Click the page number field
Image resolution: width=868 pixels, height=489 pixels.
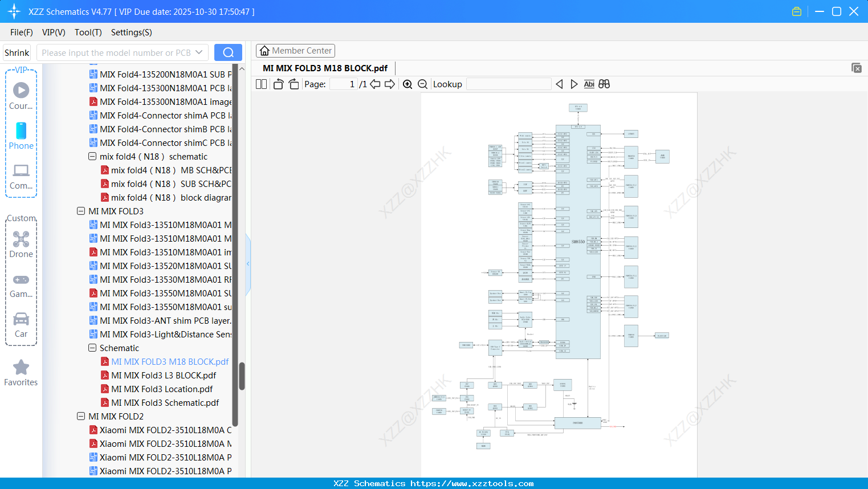click(344, 84)
